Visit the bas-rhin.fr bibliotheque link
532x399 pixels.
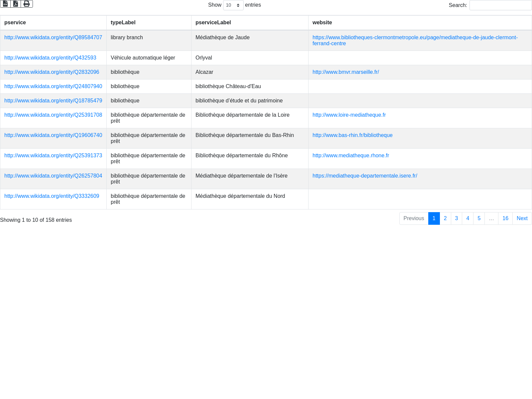(x=352, y=135)
